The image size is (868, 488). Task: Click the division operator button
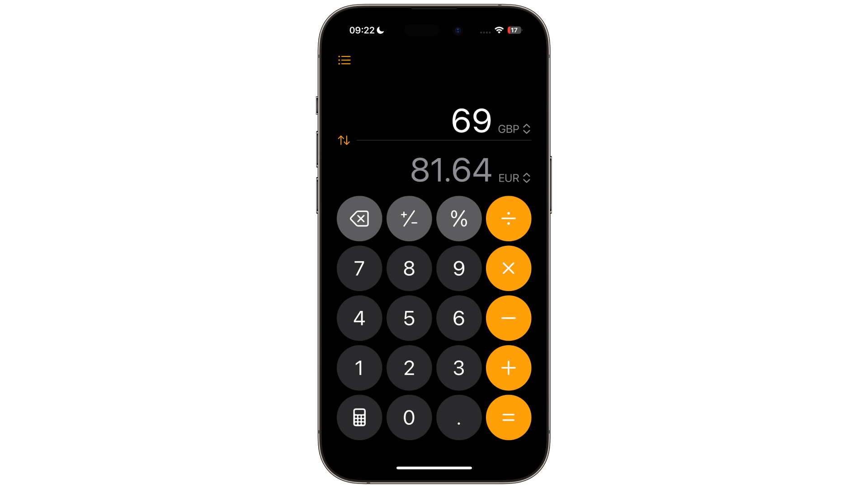[x=508, y=218]
